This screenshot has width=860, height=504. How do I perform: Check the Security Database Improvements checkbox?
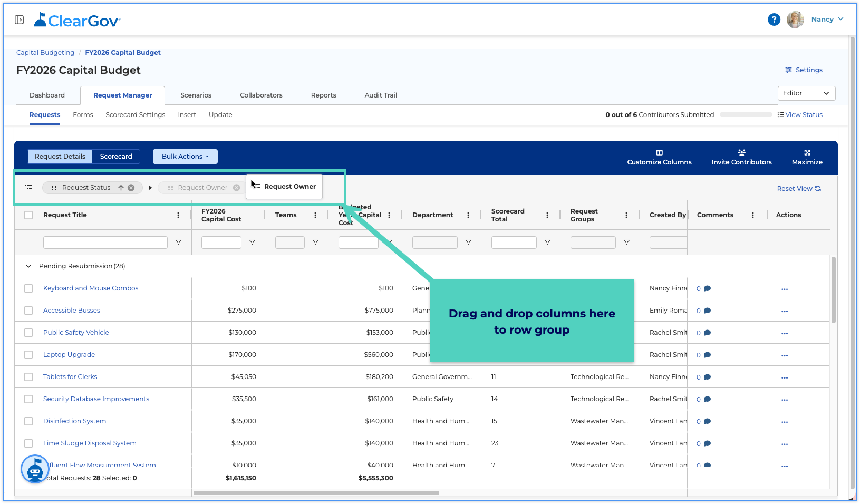tap(28, 399)
